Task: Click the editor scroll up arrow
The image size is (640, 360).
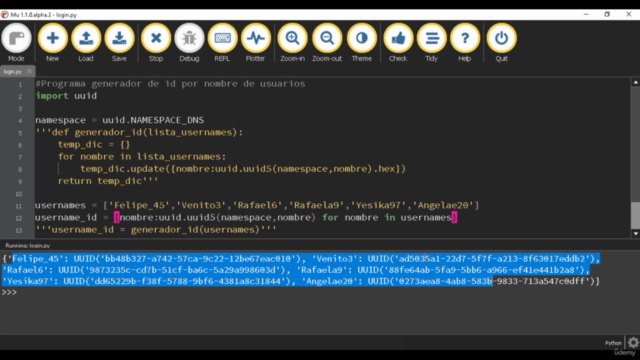Action: [x=636, y=82]
